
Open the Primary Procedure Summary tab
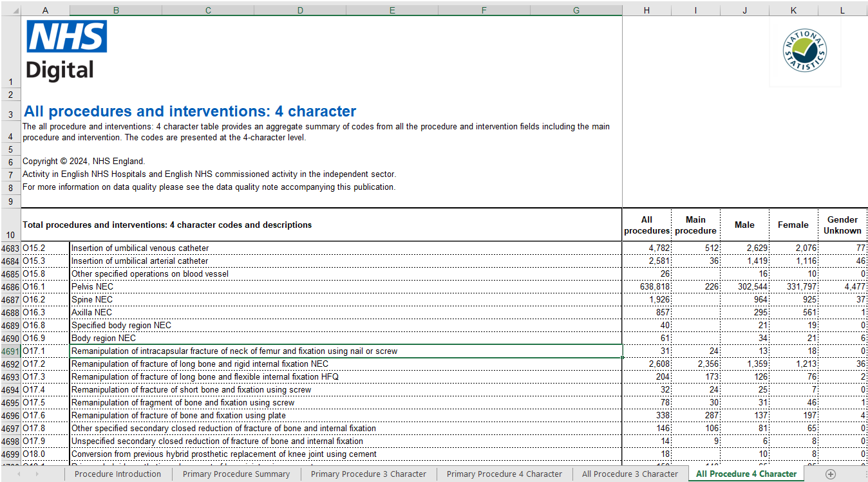[x=236, y=473]
